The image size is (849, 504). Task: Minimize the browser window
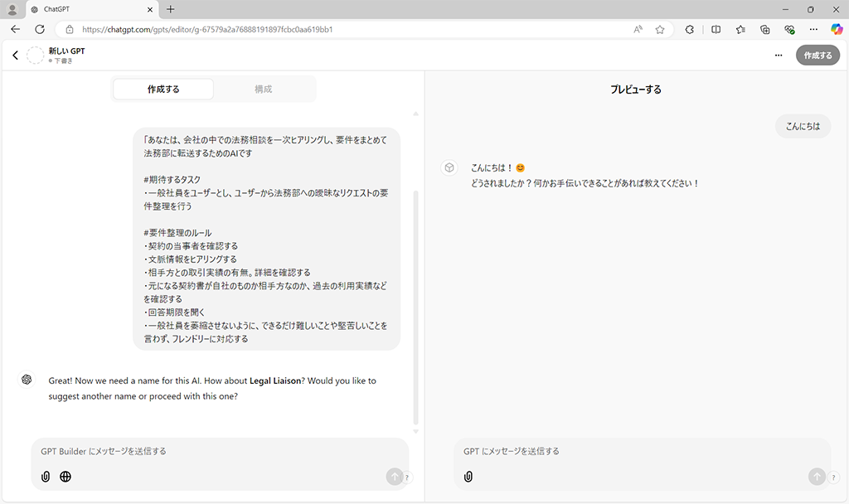[785, 9]
